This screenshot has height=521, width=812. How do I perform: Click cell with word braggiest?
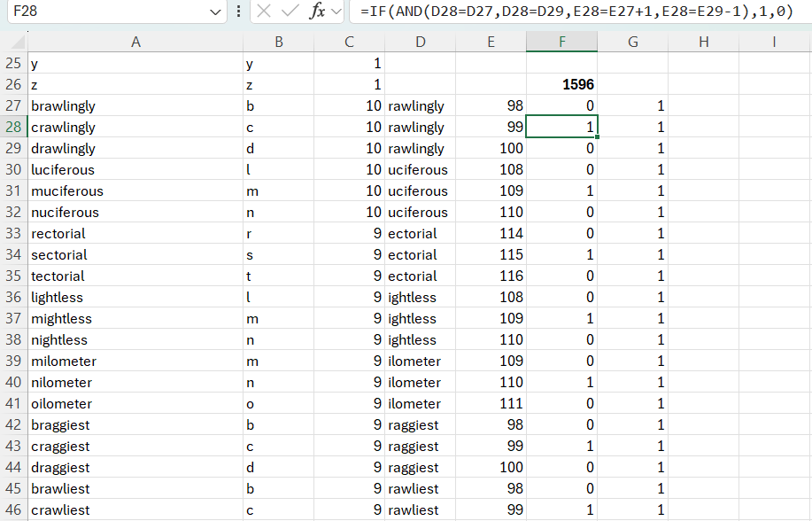(135, 424)
